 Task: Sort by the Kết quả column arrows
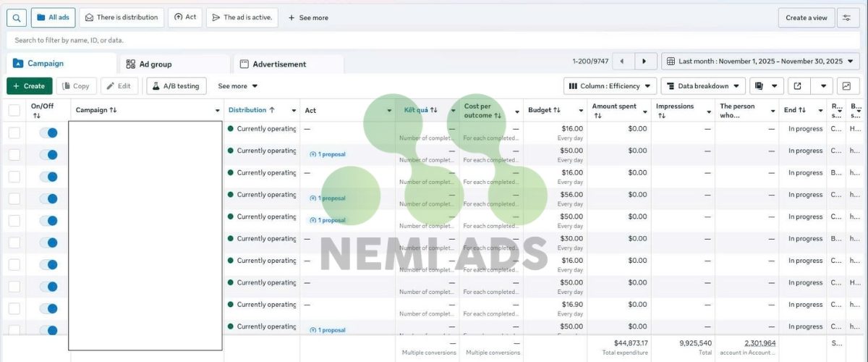pyautogui.click(x=433, y=110)
